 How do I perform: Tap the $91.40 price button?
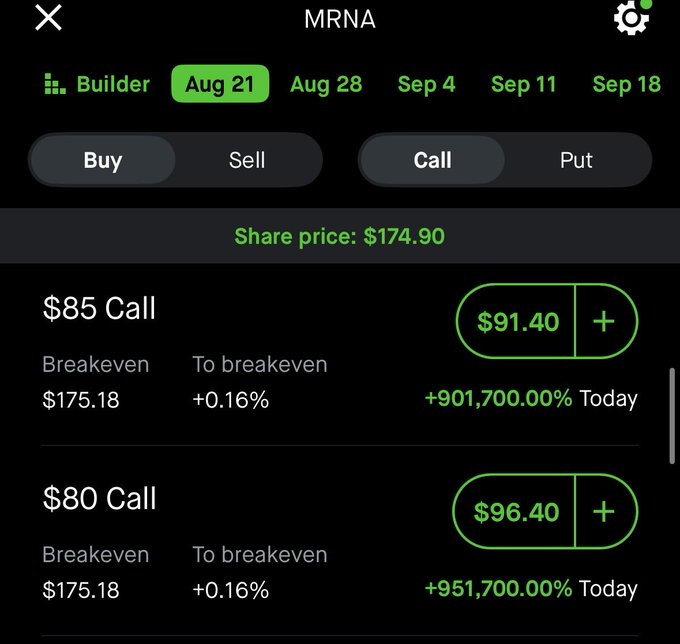coord(516,321)
